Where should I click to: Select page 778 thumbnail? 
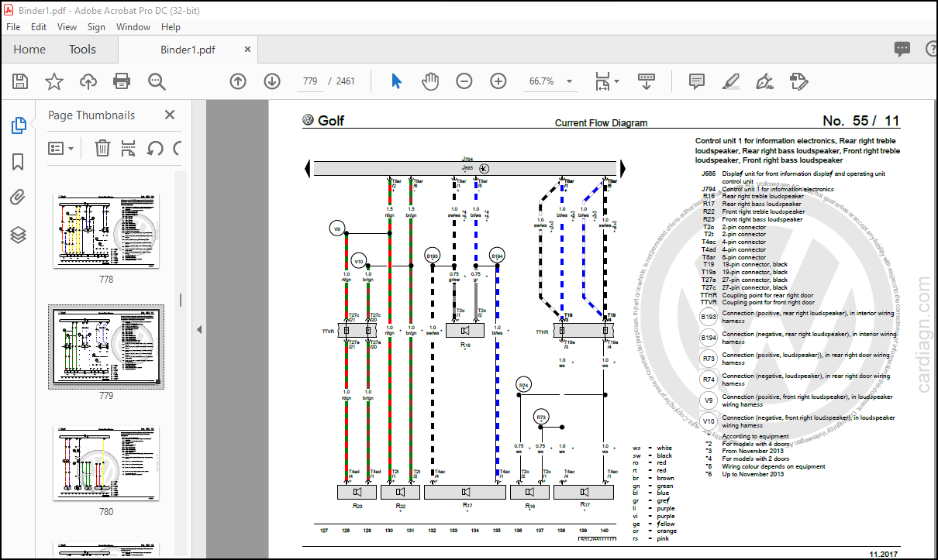(x=106, y=230)
